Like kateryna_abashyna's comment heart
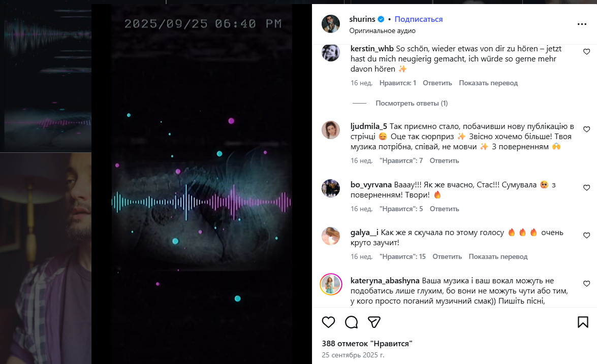The width and height of the screenshot is (597, 364). (586, 284)
